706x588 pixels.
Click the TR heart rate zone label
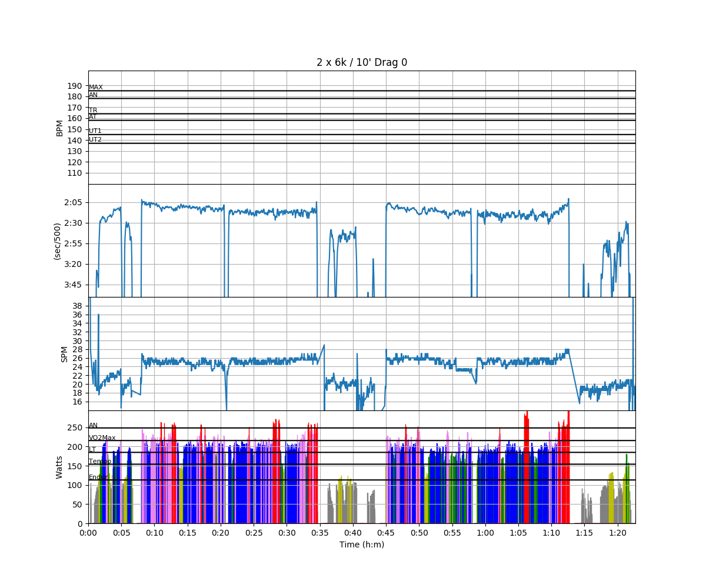(x=93, y=111)
